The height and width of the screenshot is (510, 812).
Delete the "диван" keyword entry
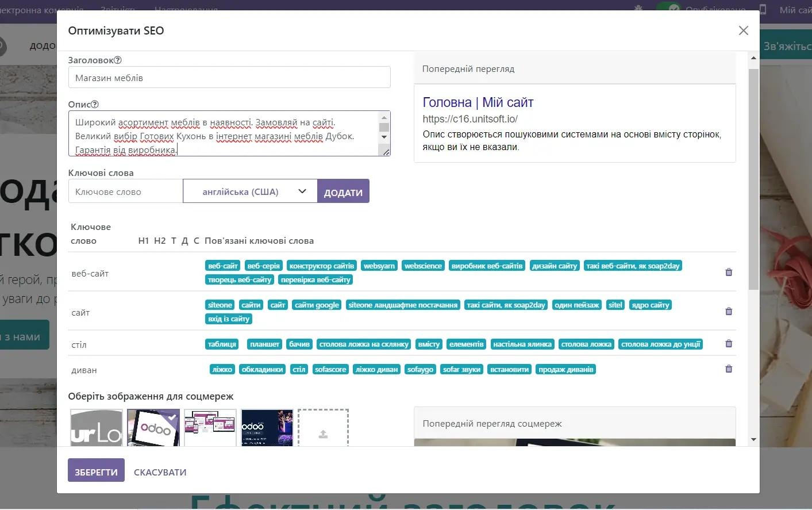[x=729, y=369]
